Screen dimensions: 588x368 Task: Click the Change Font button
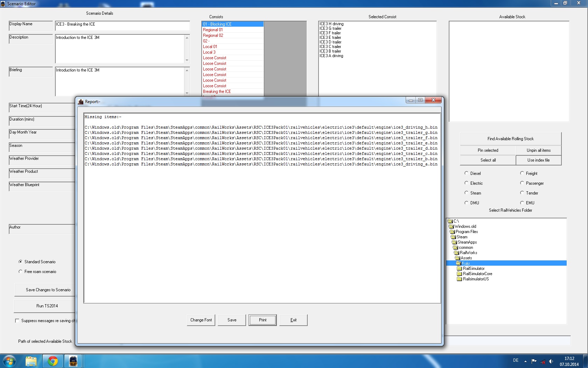[x=201, y=320]
